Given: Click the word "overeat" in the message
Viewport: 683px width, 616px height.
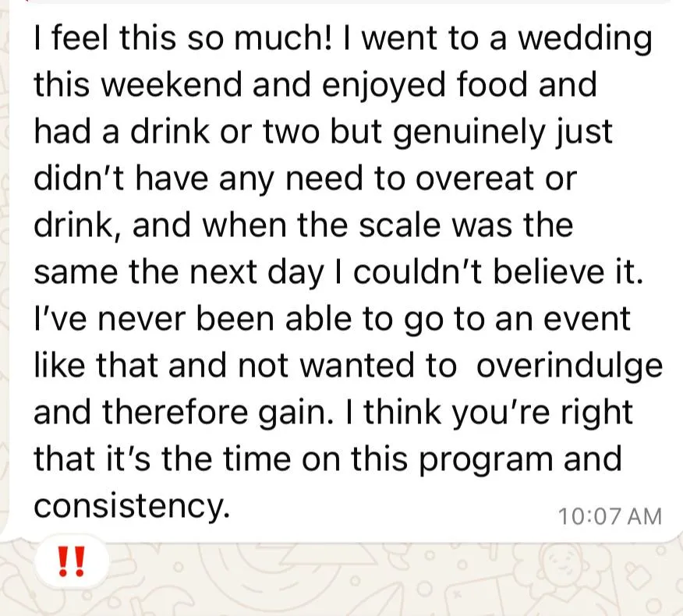Looking at the screenshot, I should [474, 179].
